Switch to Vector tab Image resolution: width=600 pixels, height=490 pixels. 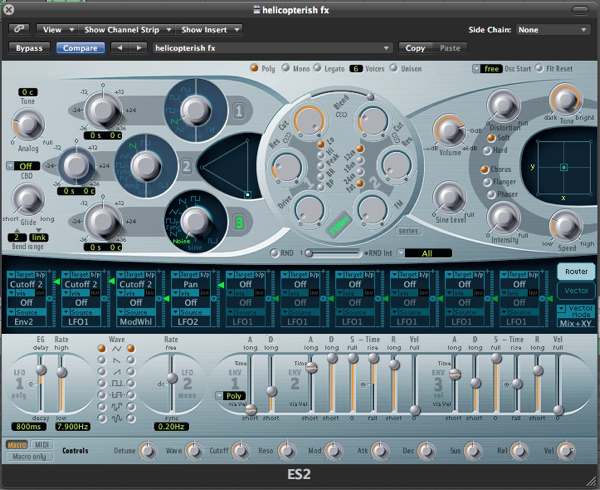point(576,291)
